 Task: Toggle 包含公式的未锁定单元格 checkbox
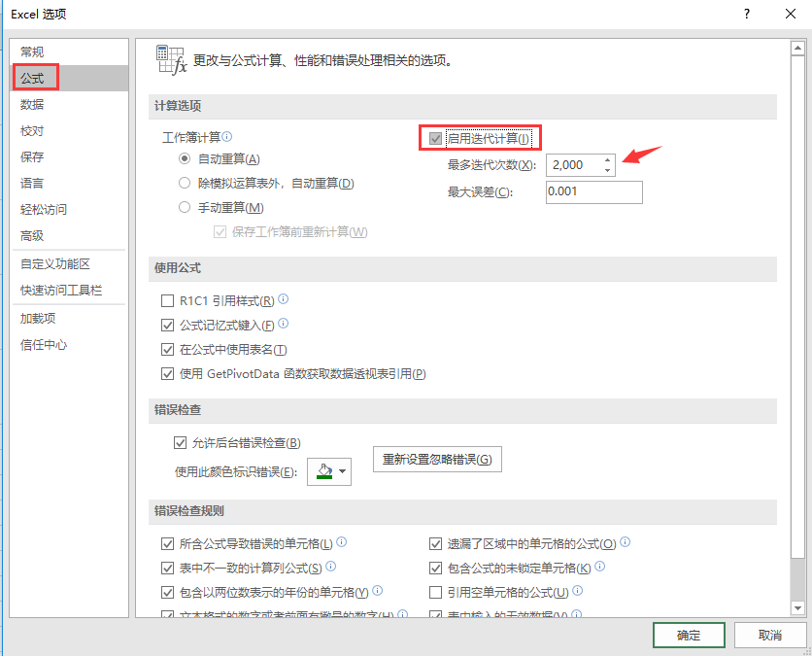[x=435, y=568]
